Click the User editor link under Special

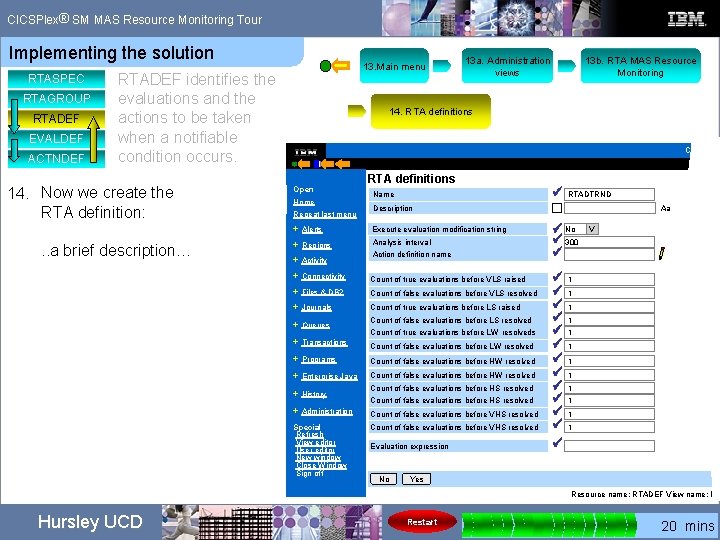315,450
